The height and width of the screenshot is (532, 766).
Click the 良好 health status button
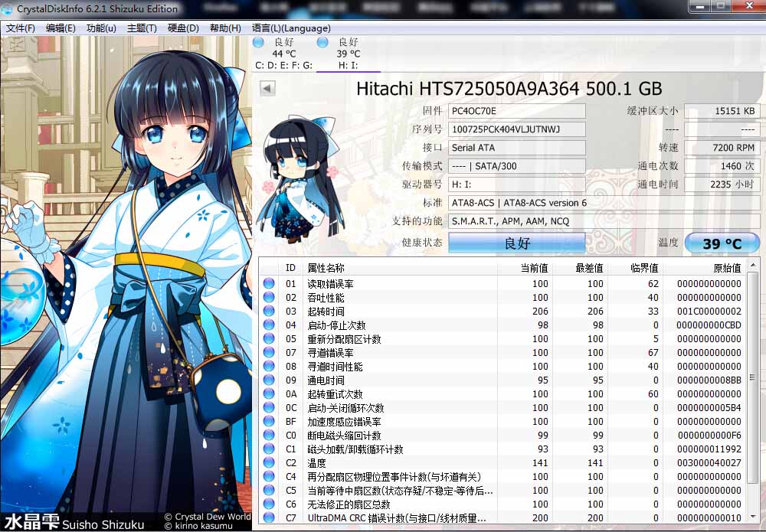pos(516,243)
